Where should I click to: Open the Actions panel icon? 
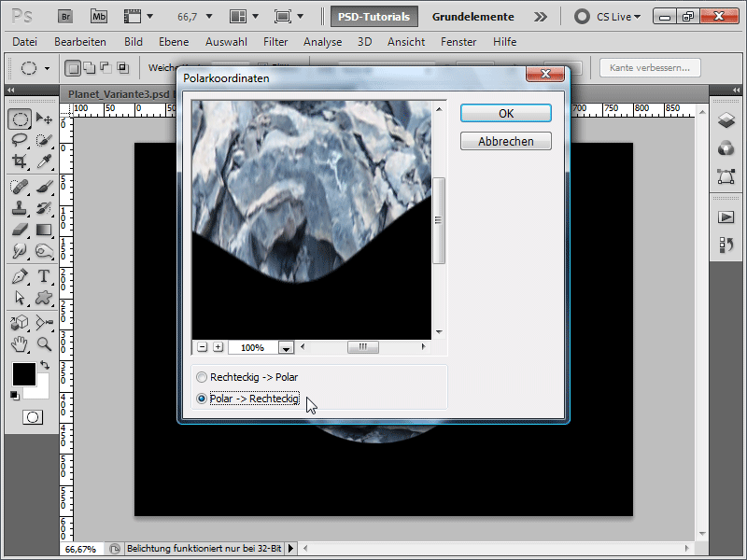pos(726,217)
